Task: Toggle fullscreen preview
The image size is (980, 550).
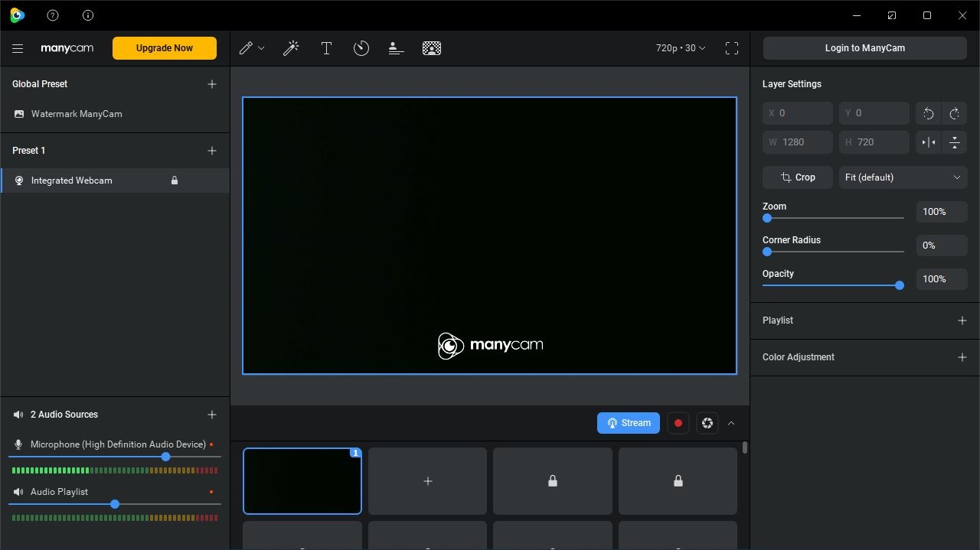Action: [x=732, y=48]
